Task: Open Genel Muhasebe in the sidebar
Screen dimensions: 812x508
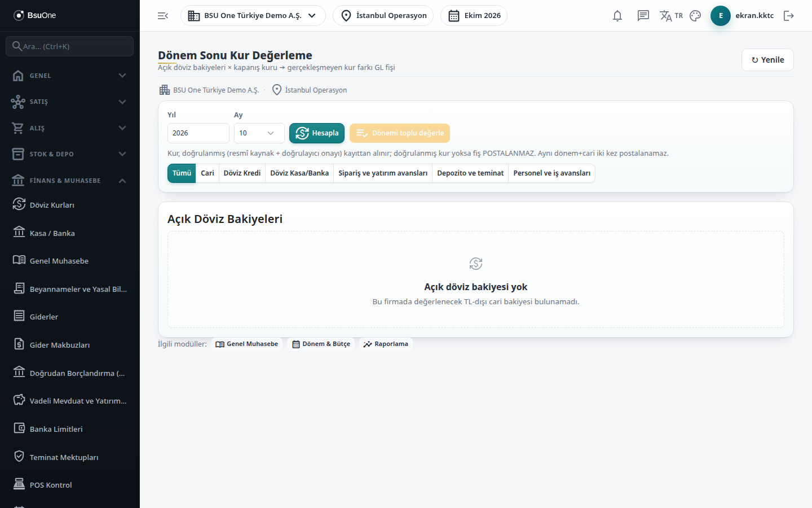Action: [70, 261]
